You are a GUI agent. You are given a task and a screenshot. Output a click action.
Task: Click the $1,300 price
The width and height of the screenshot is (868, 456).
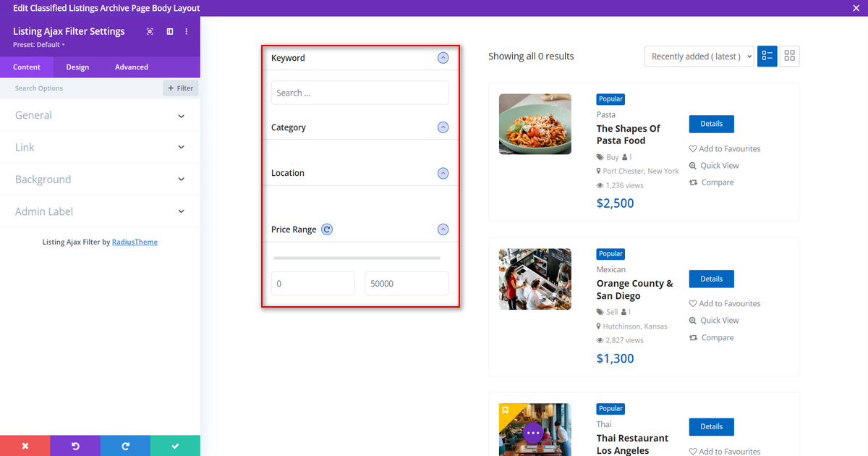616,358
